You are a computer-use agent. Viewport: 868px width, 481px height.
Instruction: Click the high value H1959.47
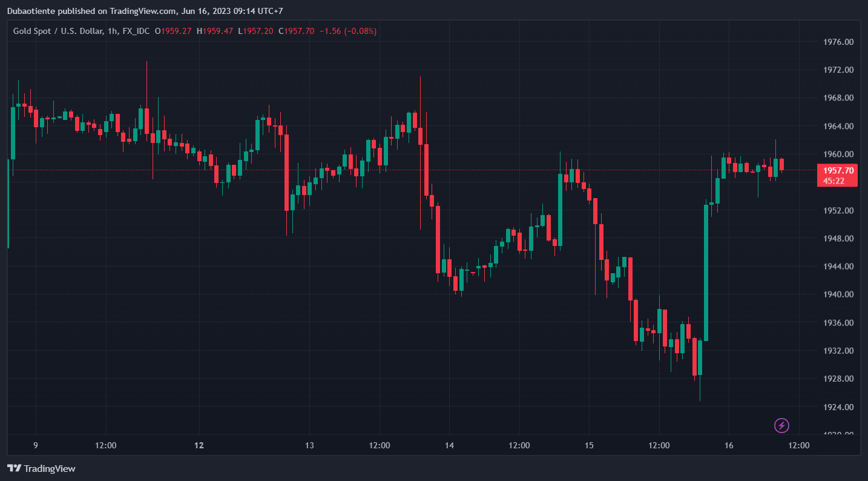215,31
